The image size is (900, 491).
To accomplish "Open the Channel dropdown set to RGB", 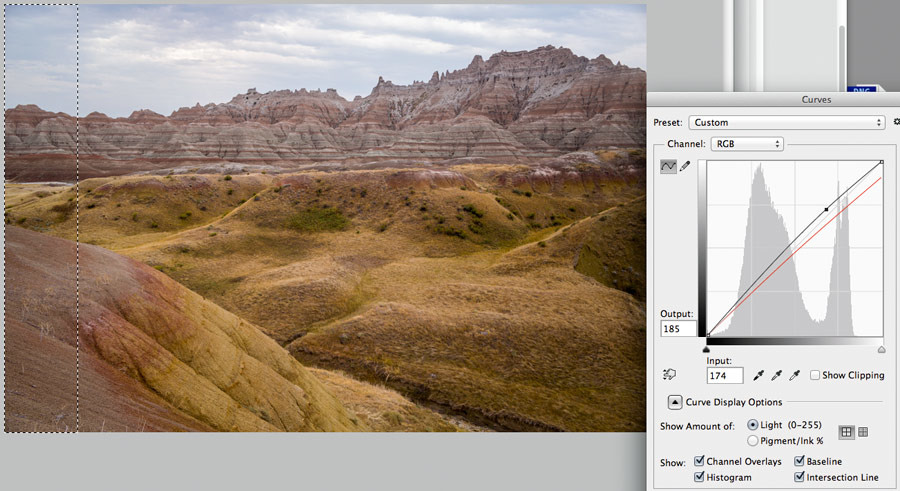I will pyautogui.click(x=746, y=144).
